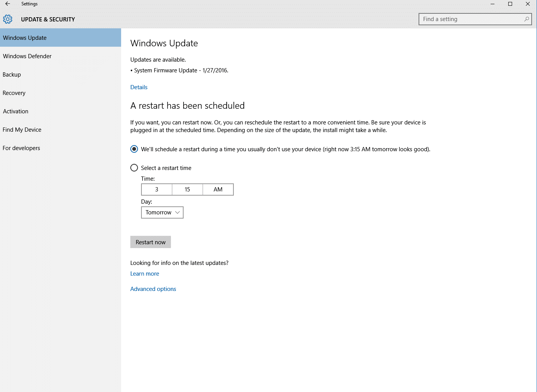This screenshot has height=392, width=537.
Task: Open For developers settings
Action: [61, 148]
